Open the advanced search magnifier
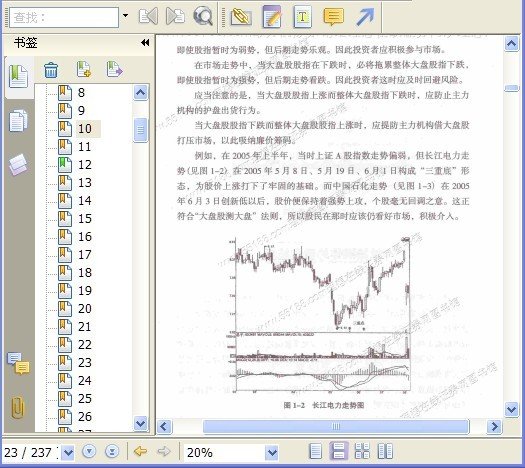The height and width of the screenshot is (468, 525). (203, 16)
